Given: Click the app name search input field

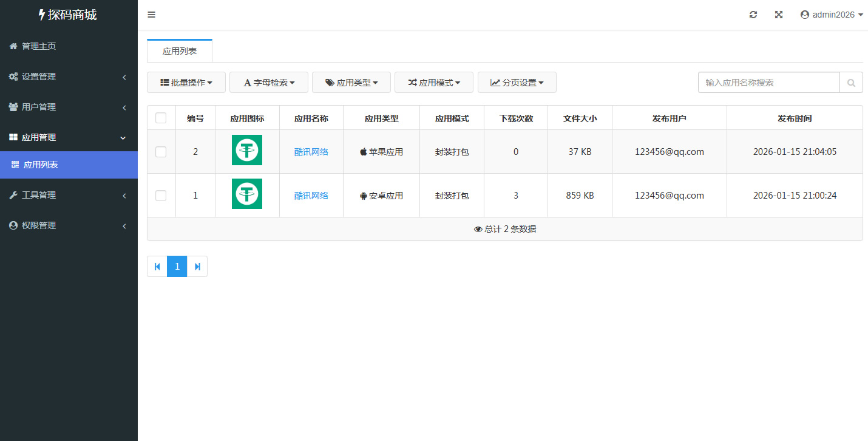Looking at the screenshot, I should point(768,83).
